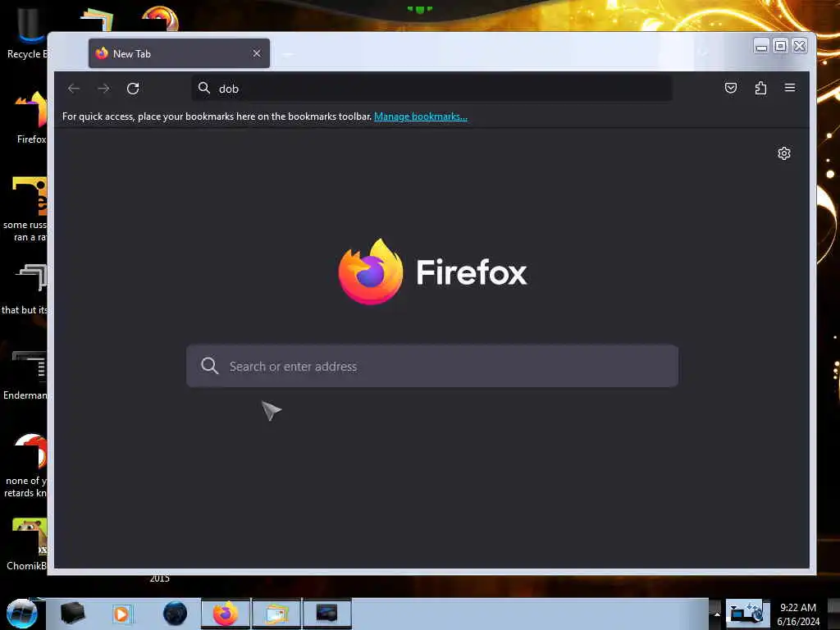Switch to Firefox on the taskbar
The height and width of the screenshot is (630, 840).
(226, 614)
